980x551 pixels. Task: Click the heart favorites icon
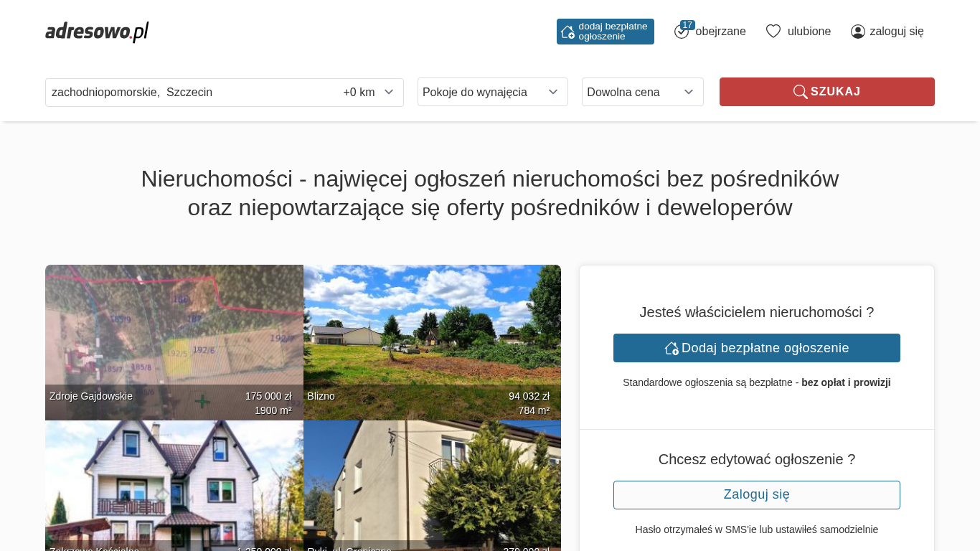773,32
